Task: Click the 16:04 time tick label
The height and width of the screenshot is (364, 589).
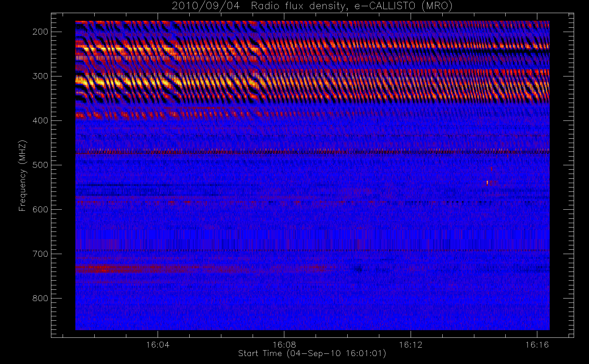Action: (158, 345)
